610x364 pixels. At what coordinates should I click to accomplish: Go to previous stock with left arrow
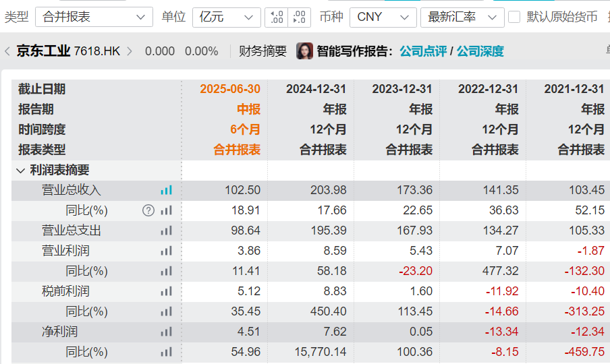(x=7, y=51)
